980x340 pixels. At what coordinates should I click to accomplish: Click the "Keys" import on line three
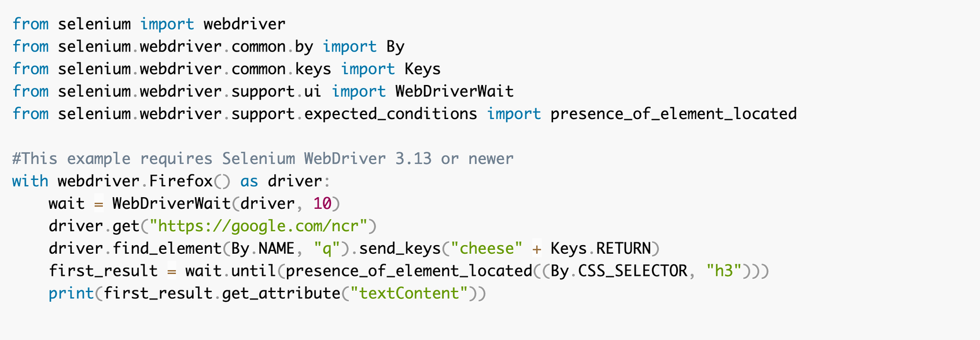(x=423, y=69)
